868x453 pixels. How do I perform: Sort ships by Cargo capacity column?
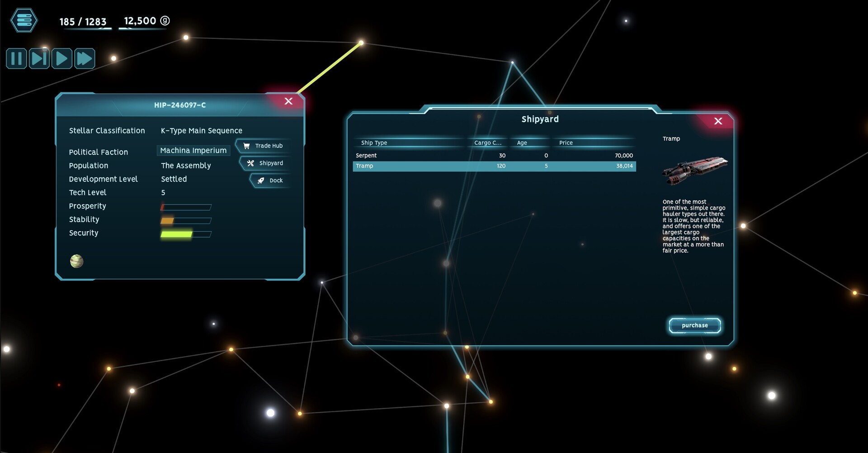(487, 143)
